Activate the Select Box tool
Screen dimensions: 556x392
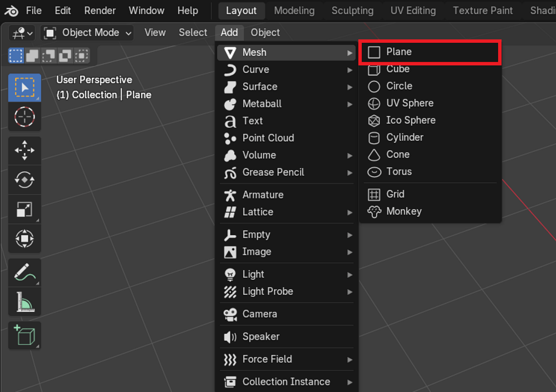[x=24, y=88]
